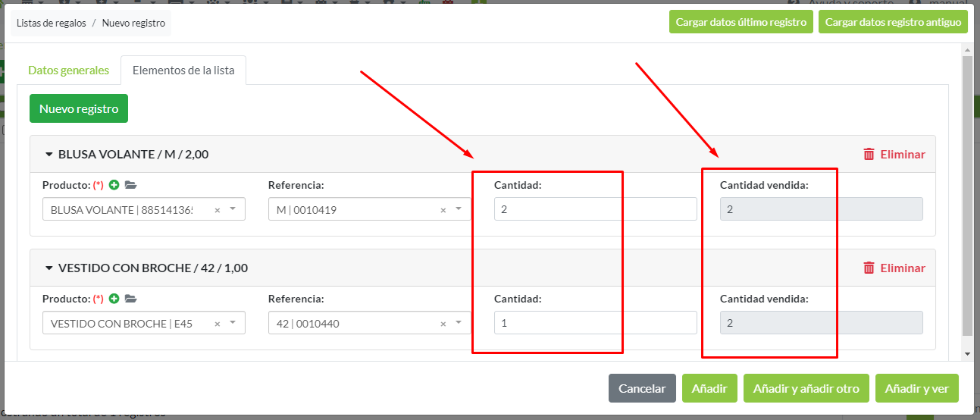The height and width of the screenshot is (420, 980).
Task: Click the green Nuevo registro button
Action: pyautogui.click(x=79, y=108)
